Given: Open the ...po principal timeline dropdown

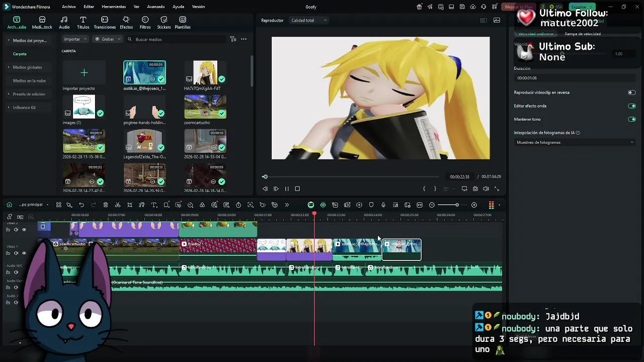Looking at the screenshot, I should click(33, 205).
